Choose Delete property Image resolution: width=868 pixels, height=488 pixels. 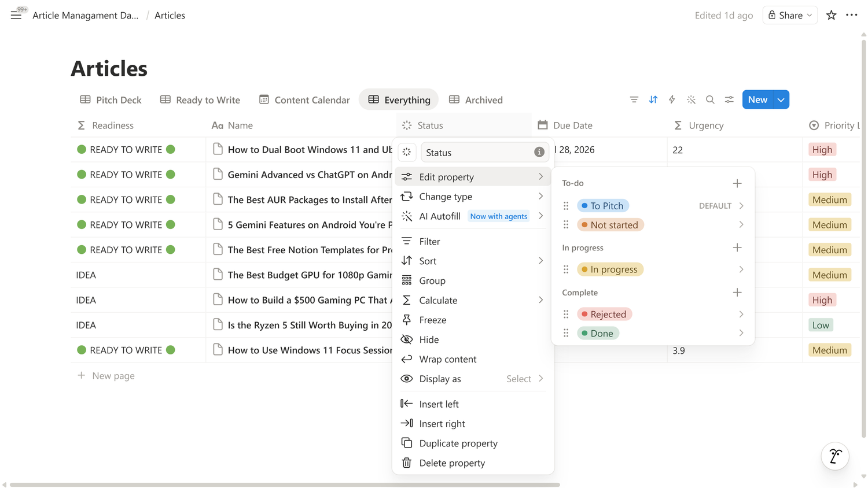(x=473, y=463)
